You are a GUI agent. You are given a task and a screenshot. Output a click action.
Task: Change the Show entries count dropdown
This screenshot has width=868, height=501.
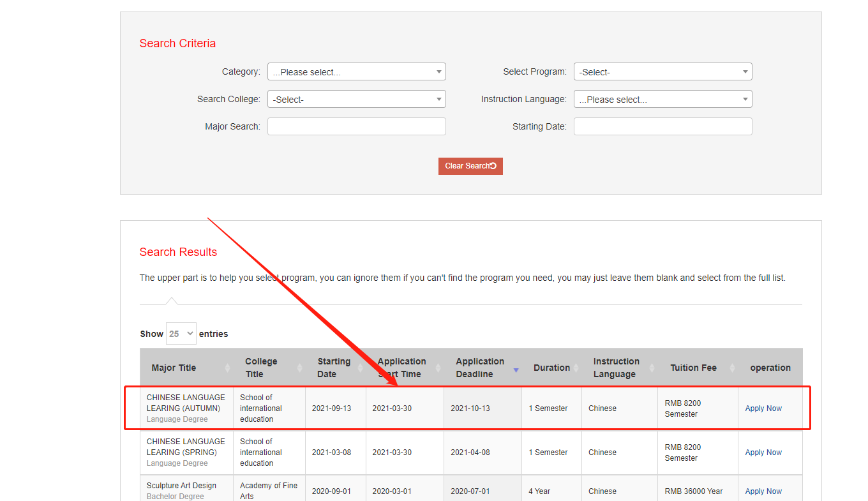point(181,334)
